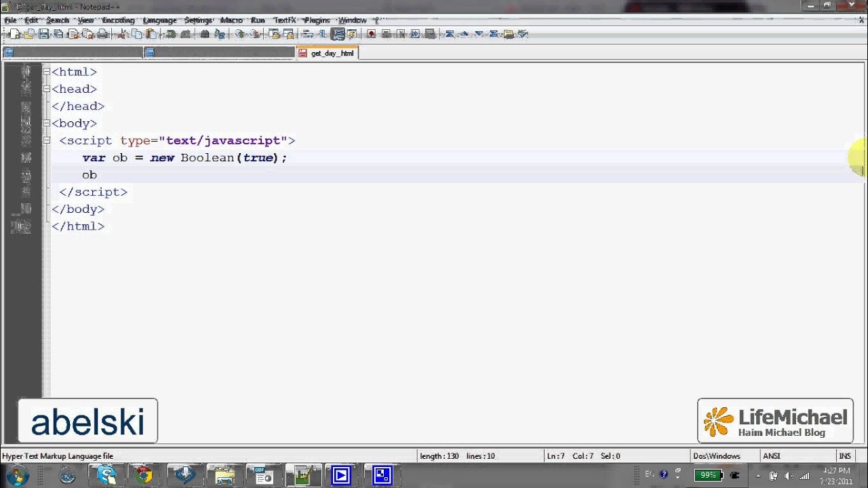This screenshot has height=488, width=868.
Task: Click the battery 99% tray indicator
Action: click(709, 475)
